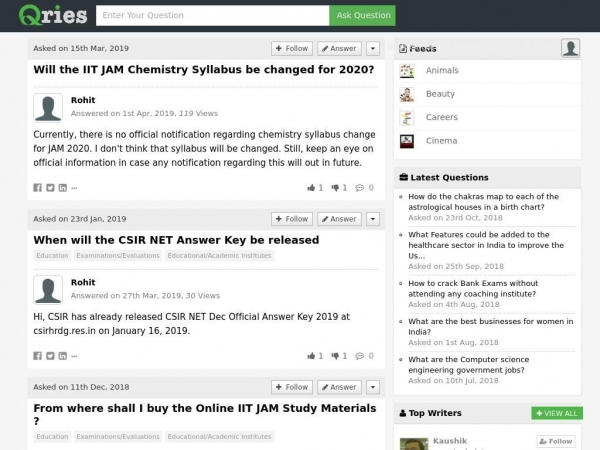
Task: Select Examinations/Evaluations tag under CSIR NET question
Action: (118, 256)
